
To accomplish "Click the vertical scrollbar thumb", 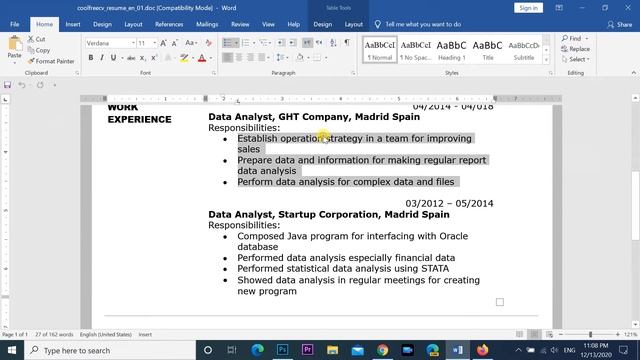I will tap(636, 206).
